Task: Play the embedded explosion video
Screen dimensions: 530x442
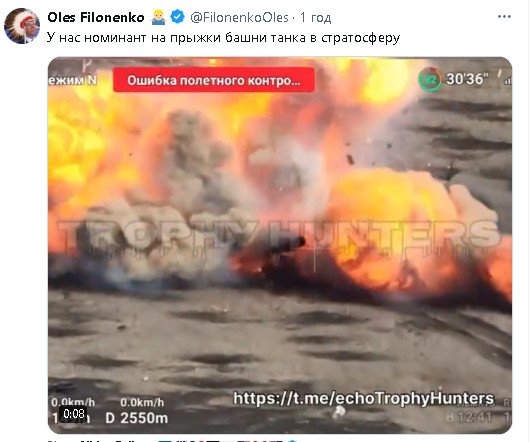Action: [x=280, y=245]
